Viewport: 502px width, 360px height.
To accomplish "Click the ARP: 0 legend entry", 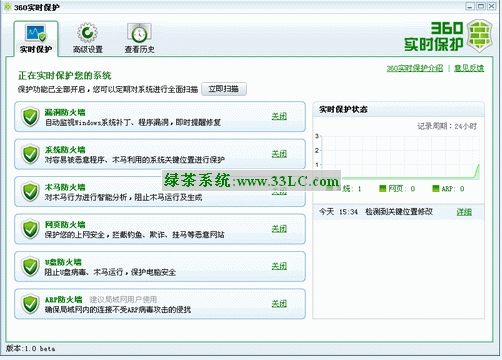I will click(448, 189).
